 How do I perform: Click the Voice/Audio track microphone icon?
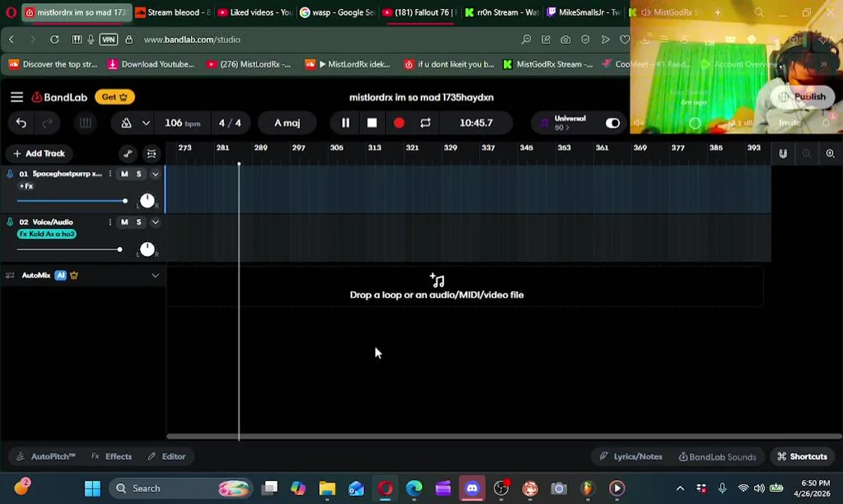10,222
